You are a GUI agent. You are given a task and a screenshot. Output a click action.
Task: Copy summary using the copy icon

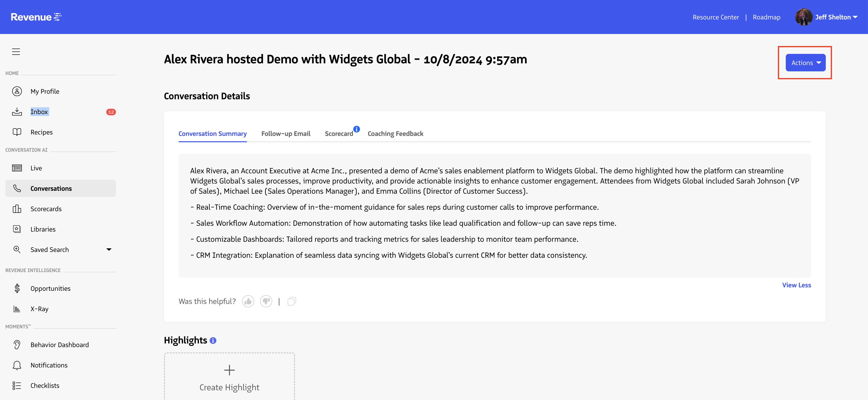291,301
